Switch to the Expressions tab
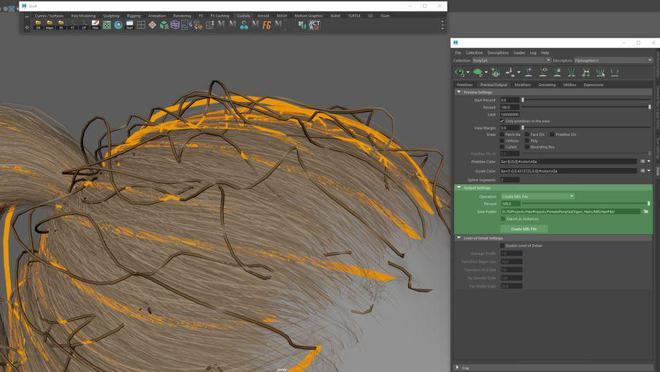This screenshot has height=372, width=660. (x=593, y=85)
